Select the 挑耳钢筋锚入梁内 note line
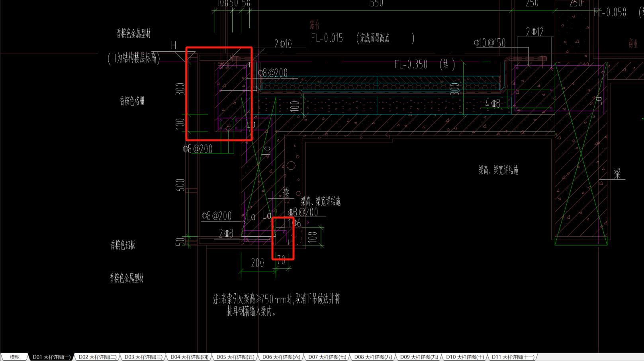Screen dimensions: 644x361 point(251,312)
